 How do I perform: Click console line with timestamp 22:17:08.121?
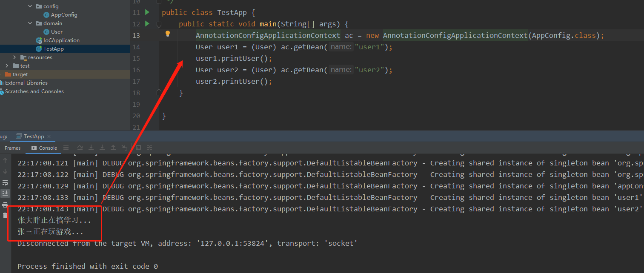tap(330, 163)
